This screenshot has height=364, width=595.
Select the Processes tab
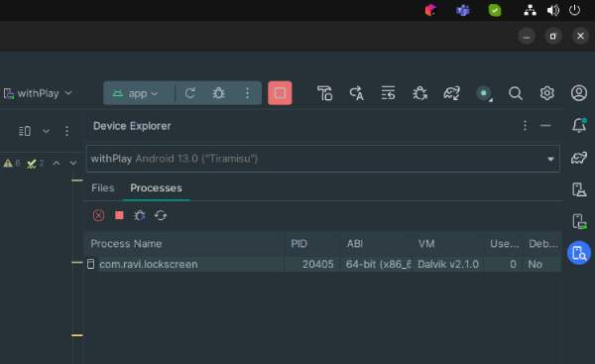pyautogui.click(x=156, y=187)
